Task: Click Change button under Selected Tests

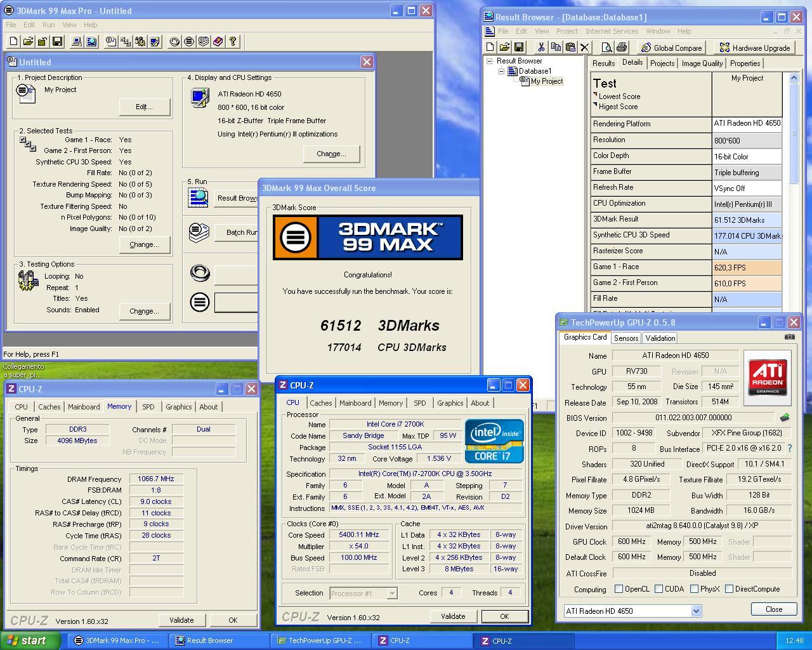Action: tap(144, 244)
